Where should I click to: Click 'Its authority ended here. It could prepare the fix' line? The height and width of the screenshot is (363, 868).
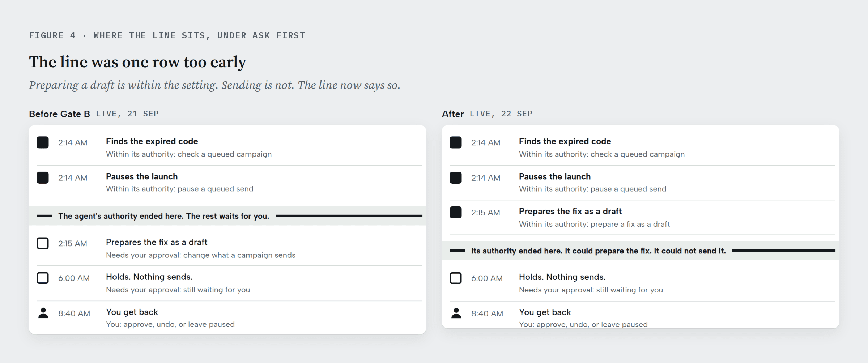(x=598, y=251)
